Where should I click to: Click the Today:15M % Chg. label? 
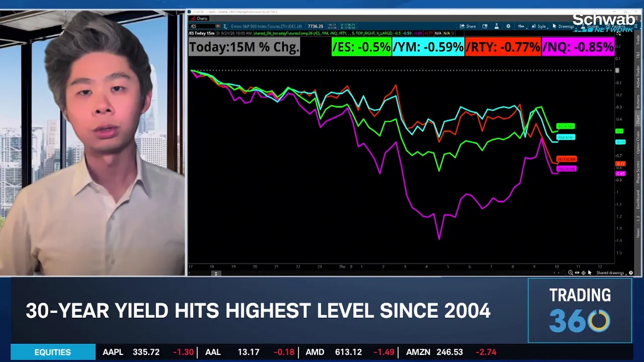pos(245,47)
